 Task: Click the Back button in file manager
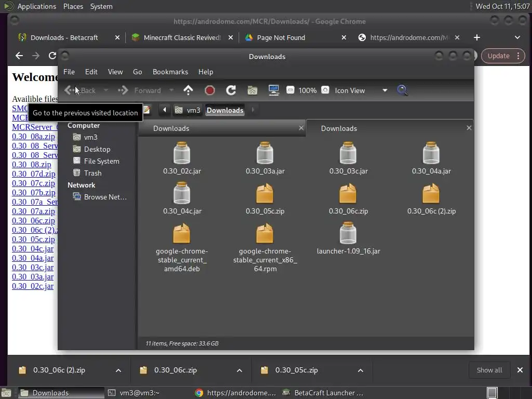click(80, 90)
